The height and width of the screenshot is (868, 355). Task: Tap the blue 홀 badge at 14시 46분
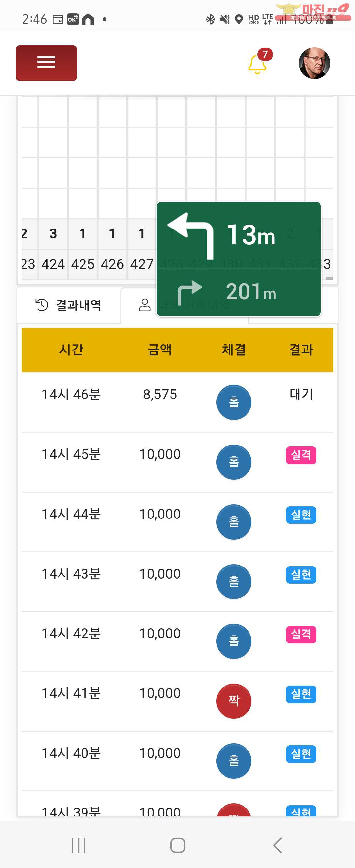(x=233, y=402)
